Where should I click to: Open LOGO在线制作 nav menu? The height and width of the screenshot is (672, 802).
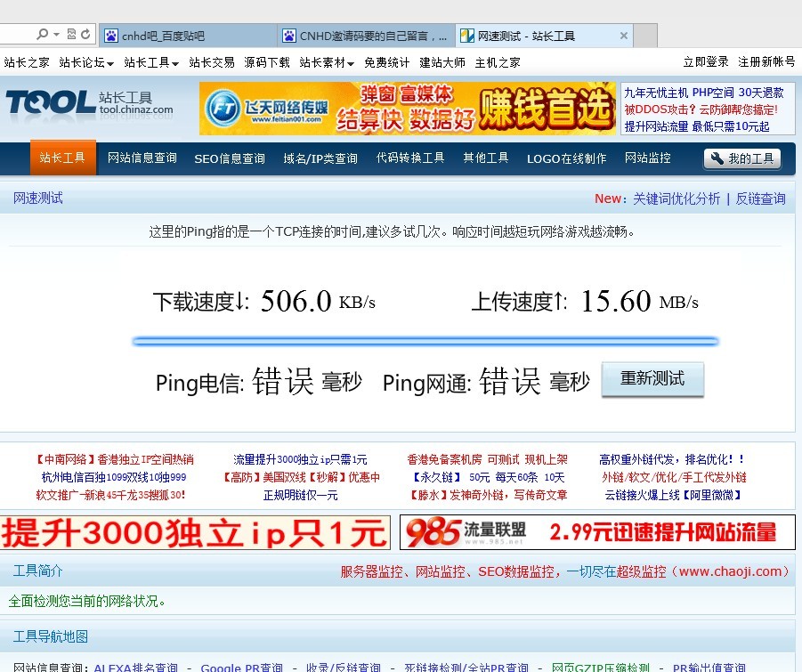coord(567,158)
